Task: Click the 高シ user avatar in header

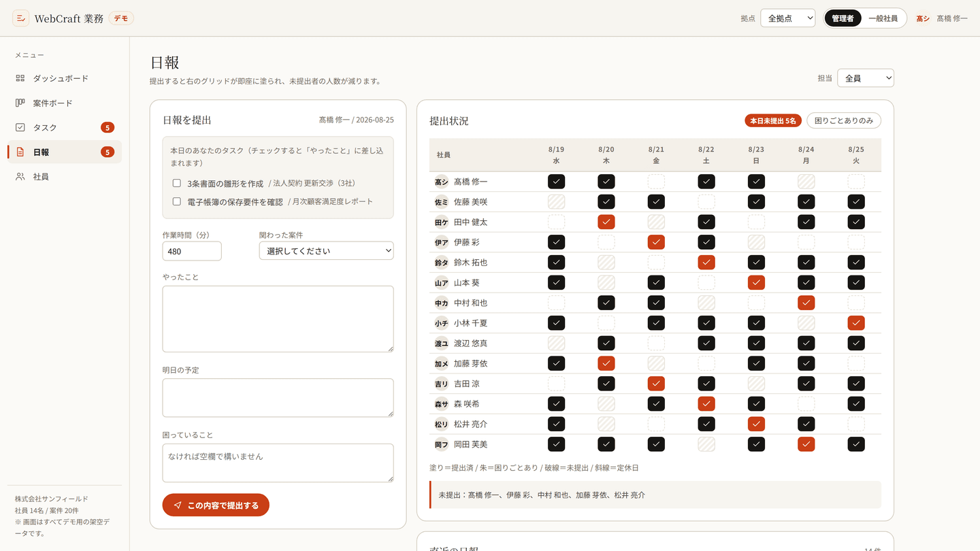Action: [923, 18]
